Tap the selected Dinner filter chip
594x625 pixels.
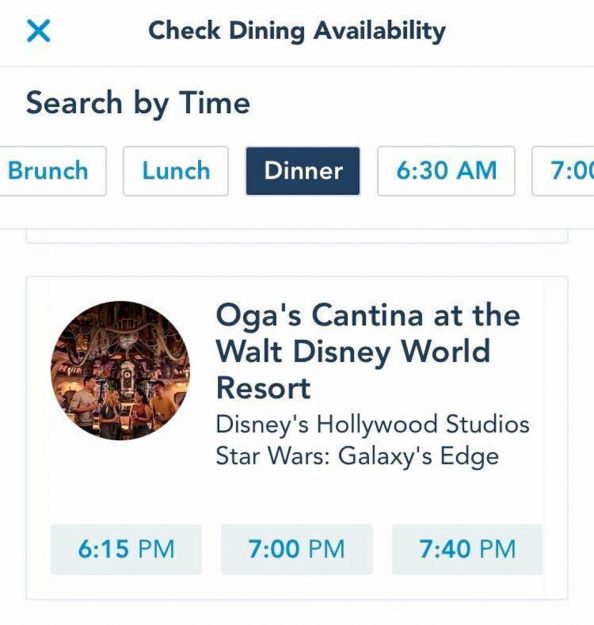(303, 171)
